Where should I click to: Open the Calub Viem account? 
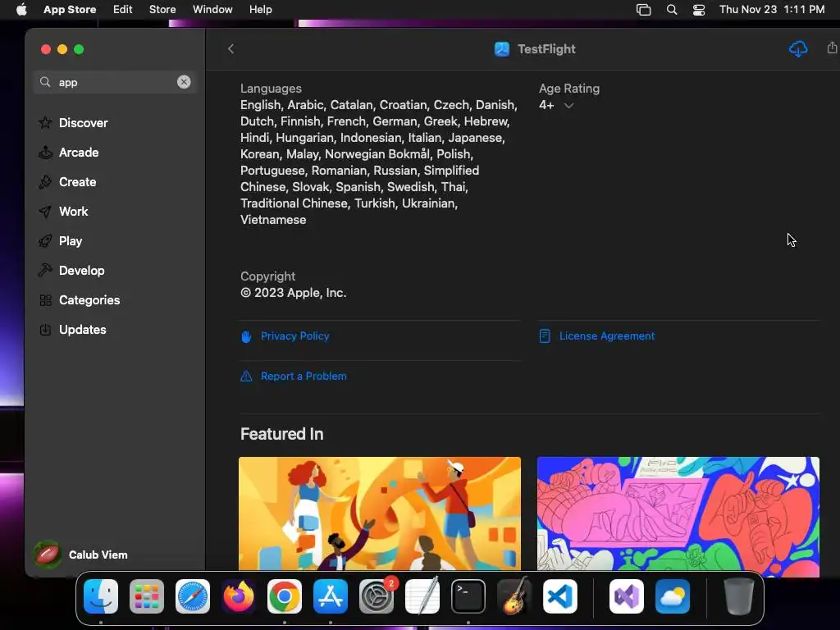(81, 555)
